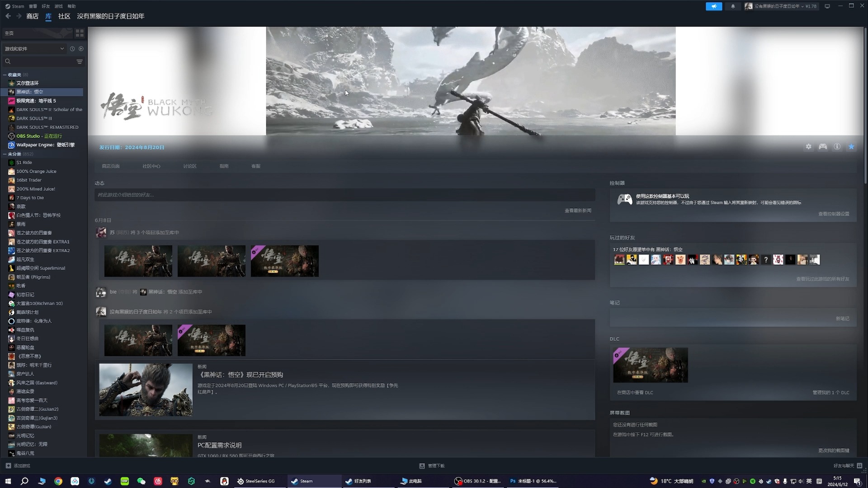Click the Steam community hub icon
Screen dimensions: 868x488
pyautogui.click(x=150, y=166)
